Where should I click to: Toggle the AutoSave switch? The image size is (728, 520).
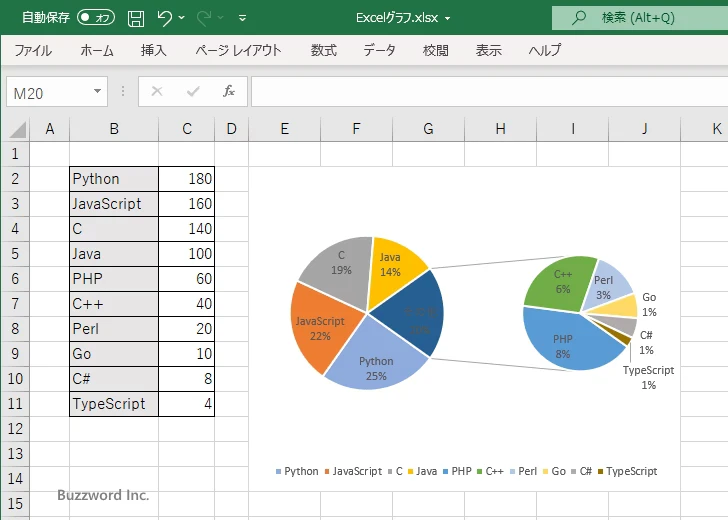[96, 18]
